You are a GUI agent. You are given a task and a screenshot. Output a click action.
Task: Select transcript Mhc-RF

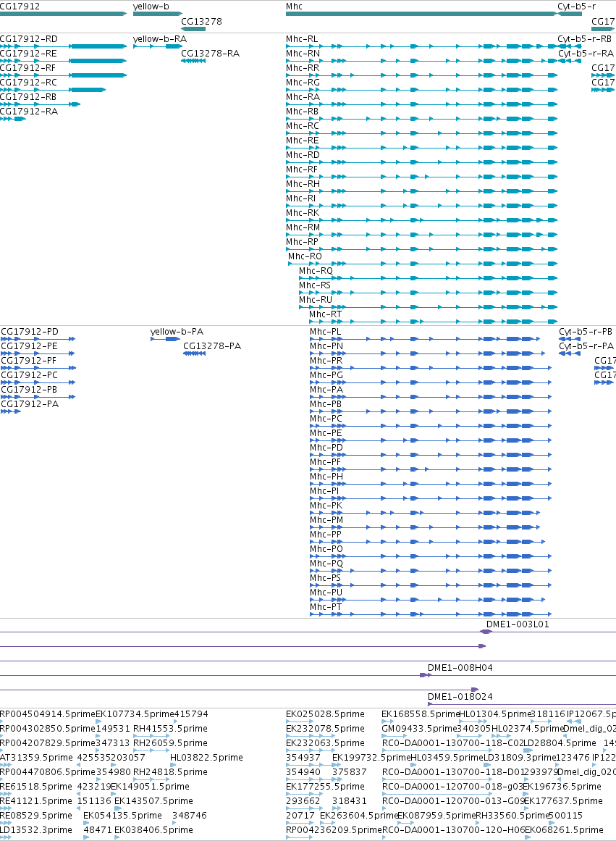pos(302,170)
